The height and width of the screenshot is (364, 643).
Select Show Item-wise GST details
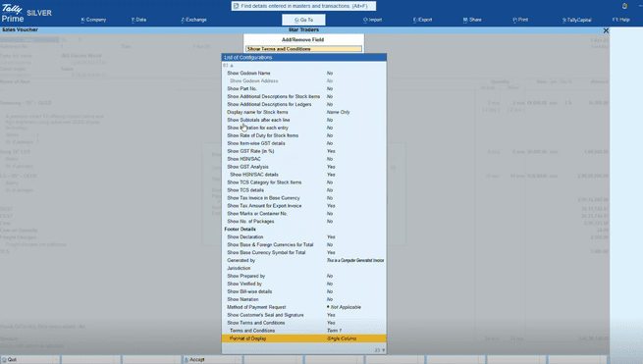click(304, 143)
